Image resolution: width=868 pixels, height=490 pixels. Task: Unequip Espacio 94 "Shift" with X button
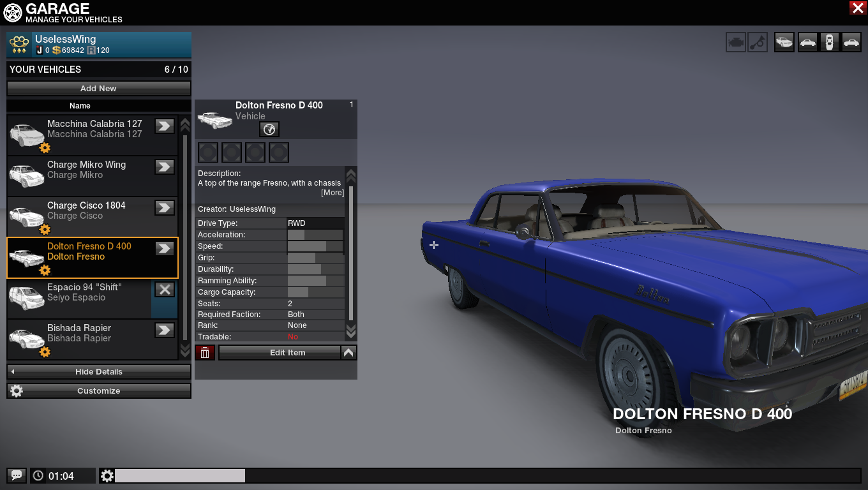coord(165,289)
